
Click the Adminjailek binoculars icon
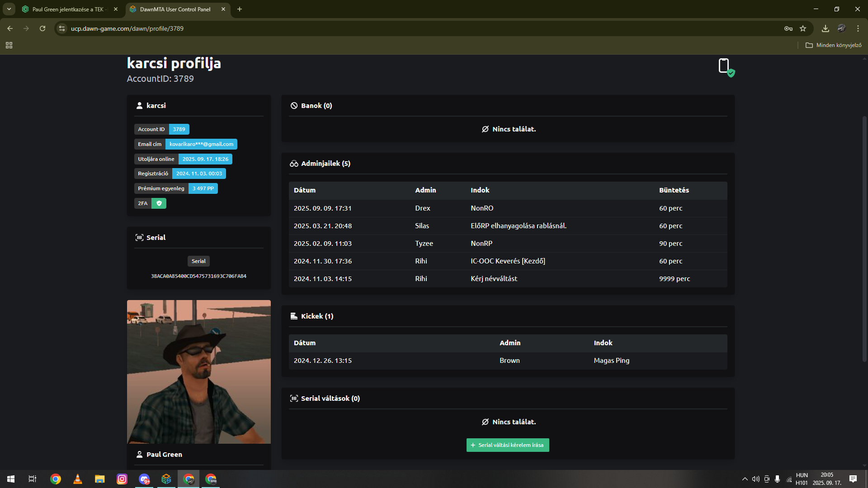(294, 164)
